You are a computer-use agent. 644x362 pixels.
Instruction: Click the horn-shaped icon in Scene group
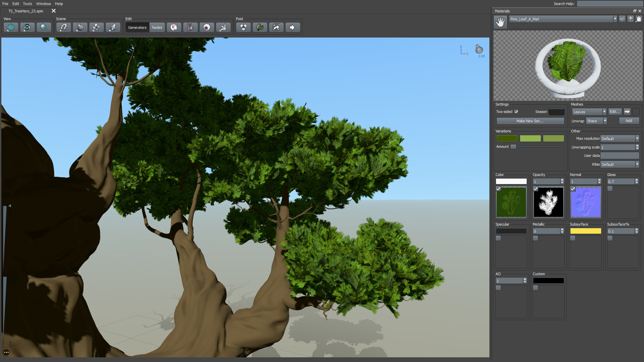113,27
